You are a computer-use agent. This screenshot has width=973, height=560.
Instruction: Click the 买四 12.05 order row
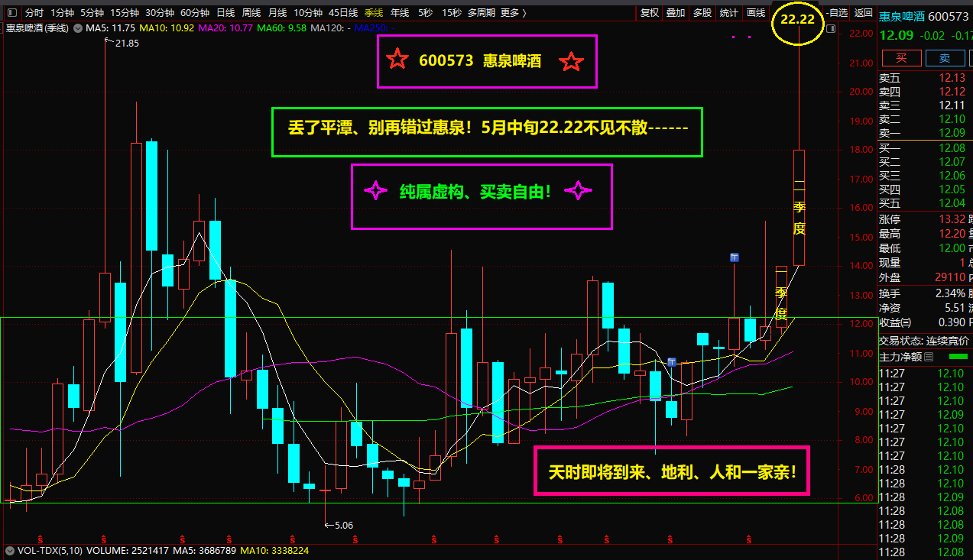click(x=924, y=189)
